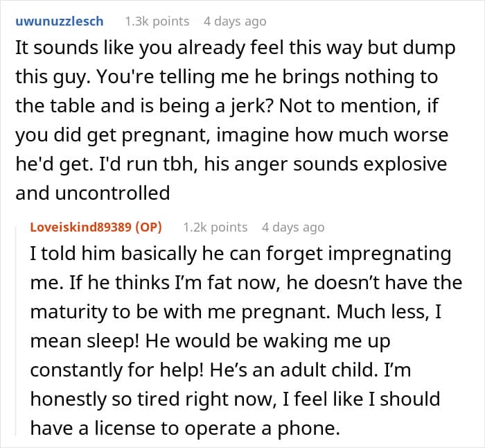Click the 1.3k points score
Image resolution: width=485 pixels, height=448 pixels.
click(155, 21)
